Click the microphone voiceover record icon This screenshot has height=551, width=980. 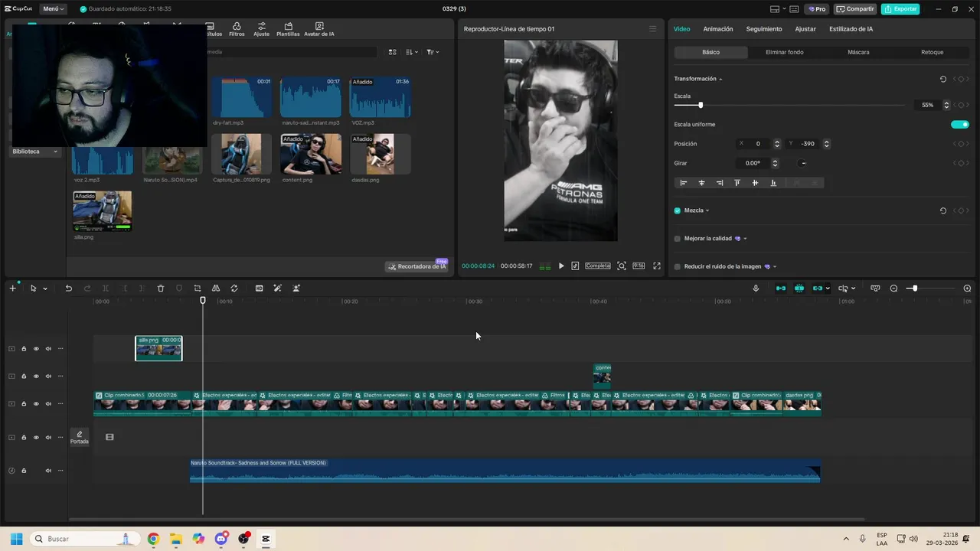[x=756, y=289]
